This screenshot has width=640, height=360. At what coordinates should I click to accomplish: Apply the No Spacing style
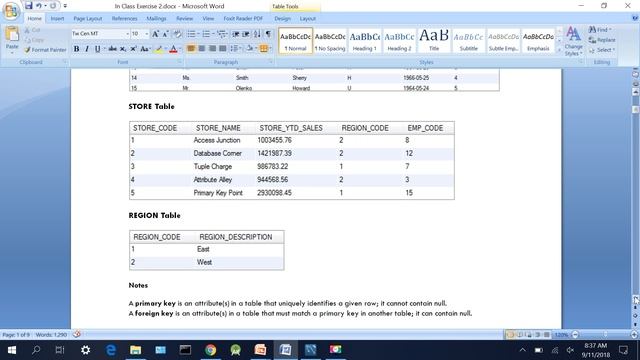[x=330, y=41]
